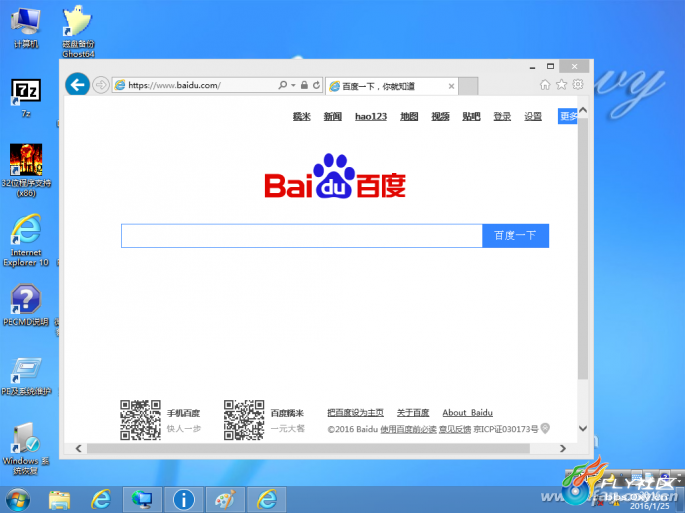The height and width of the screenshot is (513, 685).
Task: Click the vertical scrollbar up arrow
Action: tap(583, 111)
